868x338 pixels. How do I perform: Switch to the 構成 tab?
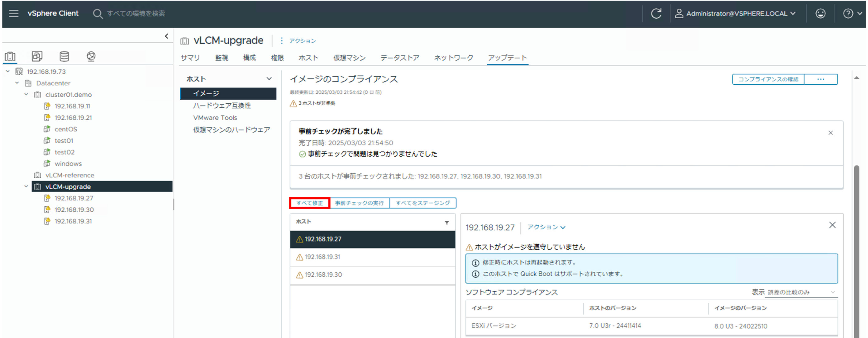click(249, 58)
